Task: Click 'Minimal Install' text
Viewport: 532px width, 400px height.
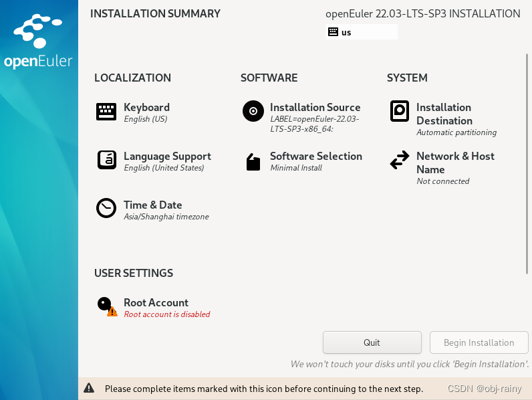Action: (296, 168)
